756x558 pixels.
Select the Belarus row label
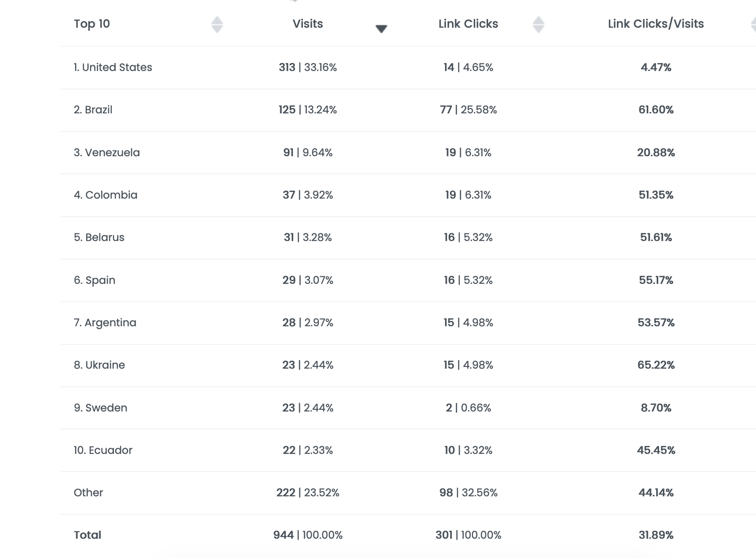(99, 237)
